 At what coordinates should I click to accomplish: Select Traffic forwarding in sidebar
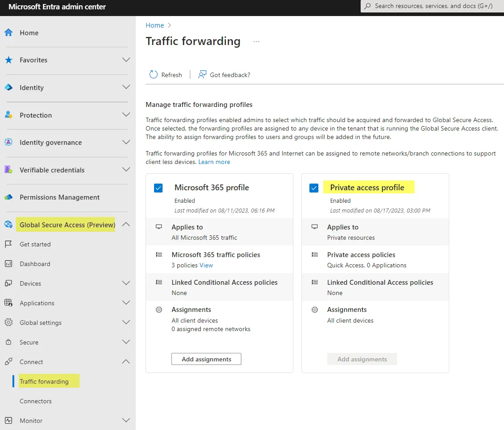44,381
